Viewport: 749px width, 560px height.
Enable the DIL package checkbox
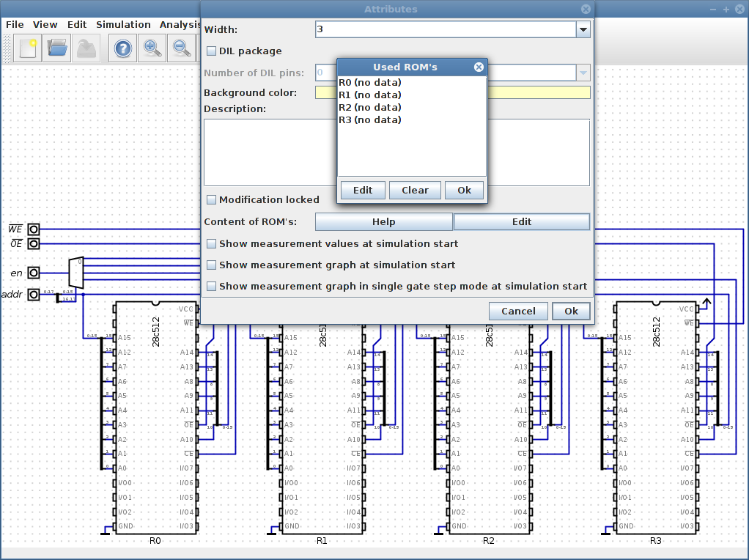[211, 51]
